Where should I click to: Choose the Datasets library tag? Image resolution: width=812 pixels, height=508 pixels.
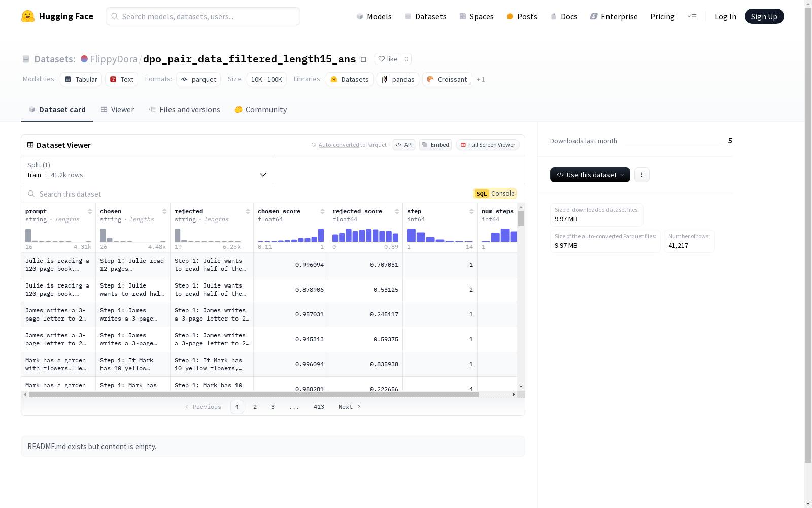tap(350, 79)
